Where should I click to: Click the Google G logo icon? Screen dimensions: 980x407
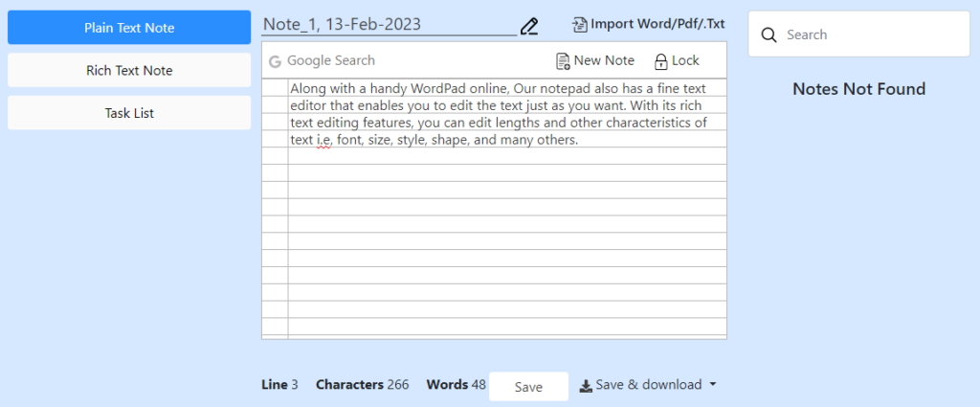click(x=275, y=61)
